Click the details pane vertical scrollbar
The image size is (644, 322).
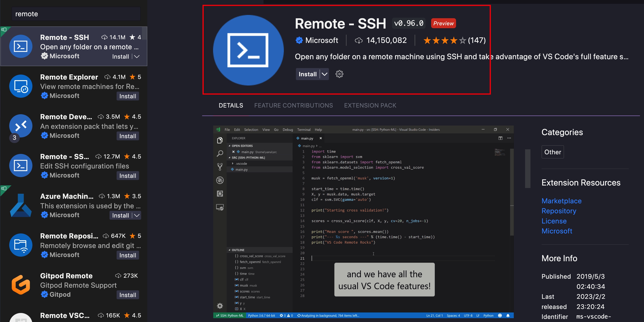(x=528, y=169)
